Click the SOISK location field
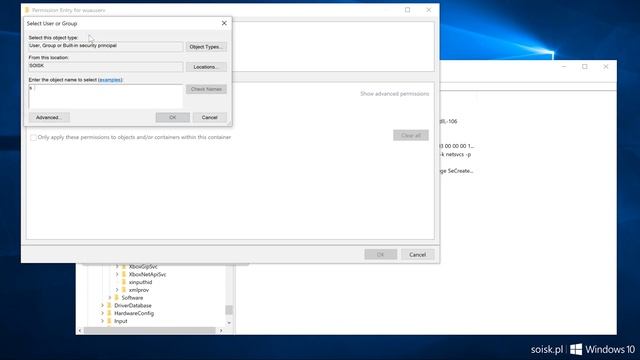The height and width of the screenshot is (360, 640). coord(106,67)
